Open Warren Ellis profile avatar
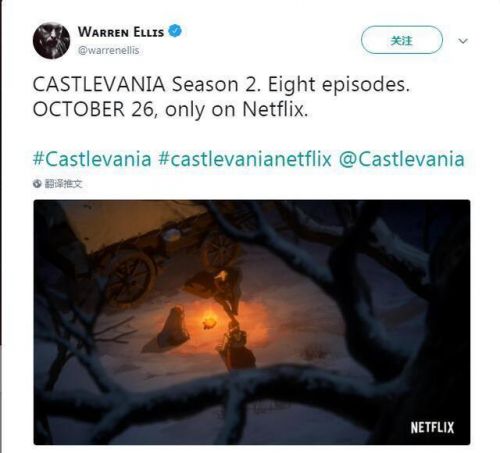This screenshot has width=500, height=453. (51, 41)
